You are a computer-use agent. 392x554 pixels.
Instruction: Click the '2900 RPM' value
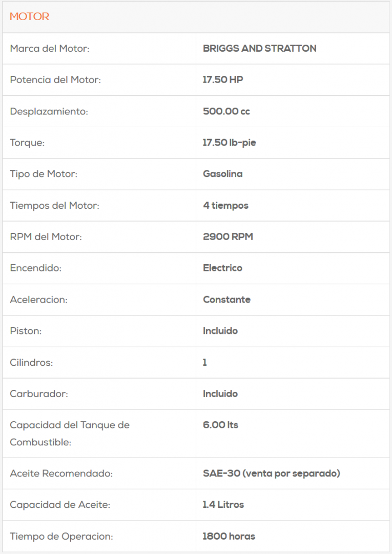tap(228, 237)
